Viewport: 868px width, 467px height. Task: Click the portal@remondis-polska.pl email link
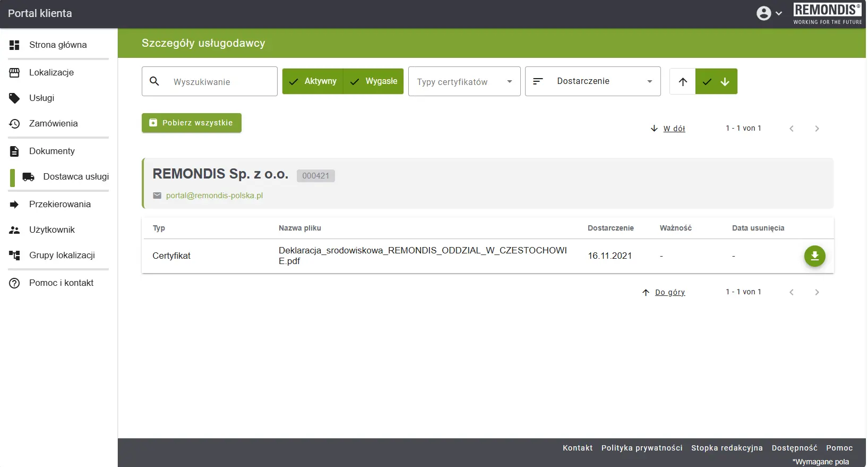coord(214,196)
